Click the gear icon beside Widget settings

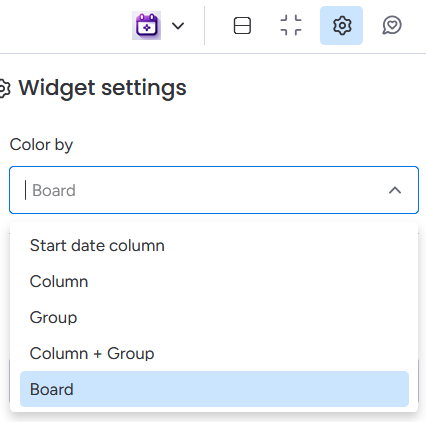(5, 89)
